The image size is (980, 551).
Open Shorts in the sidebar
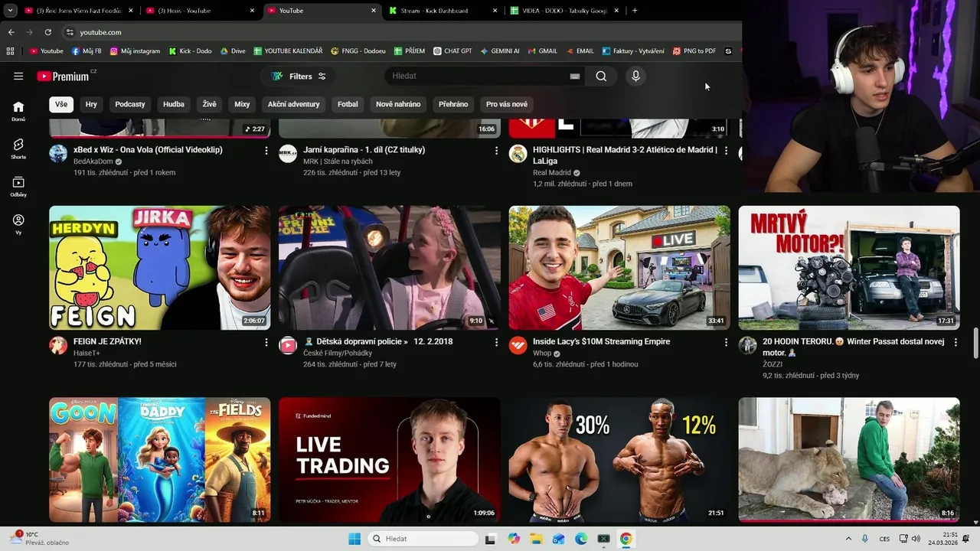click(18, 148)
